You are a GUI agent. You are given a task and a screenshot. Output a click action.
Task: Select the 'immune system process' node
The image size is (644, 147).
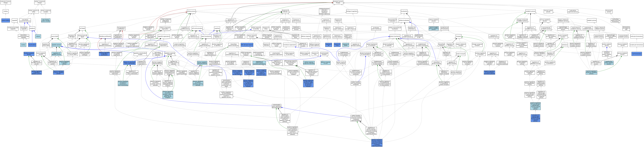pos(548,11)
